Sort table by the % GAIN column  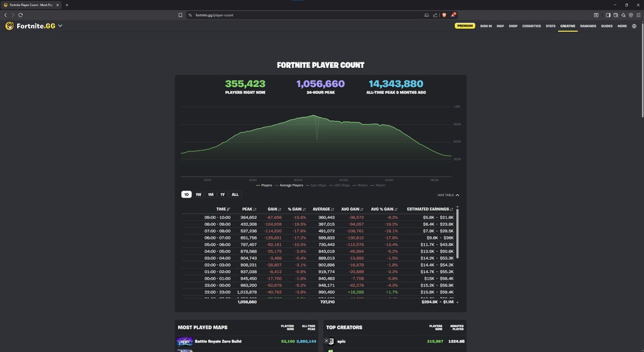(297, 209)
